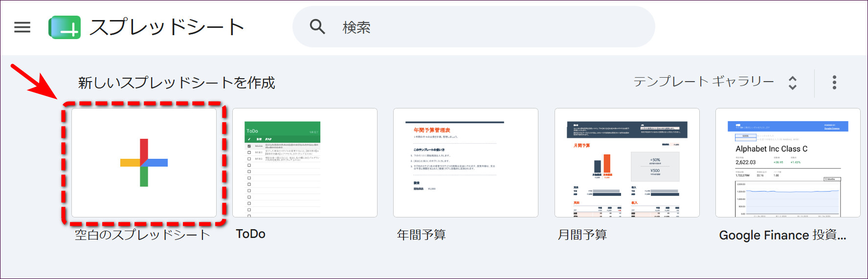
Task: Expand the テンプレート ギャラリー arrows
Action: [792, 83]
